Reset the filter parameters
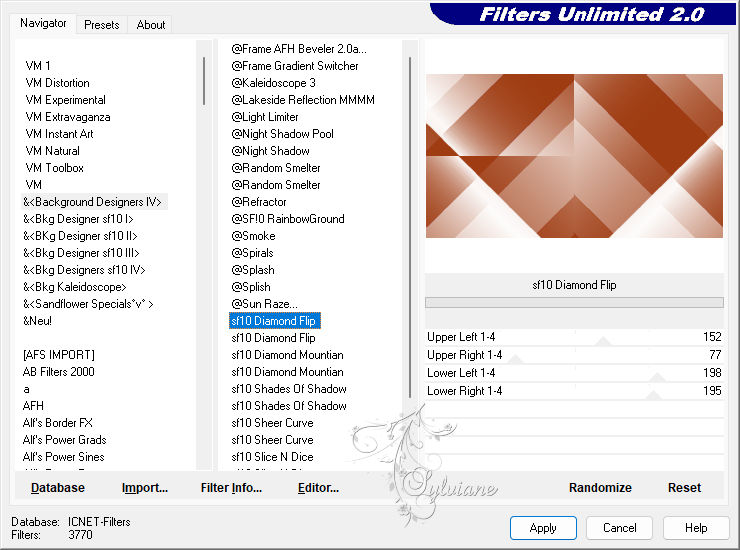This screenshot has width=740, height=550. [684, 488]
